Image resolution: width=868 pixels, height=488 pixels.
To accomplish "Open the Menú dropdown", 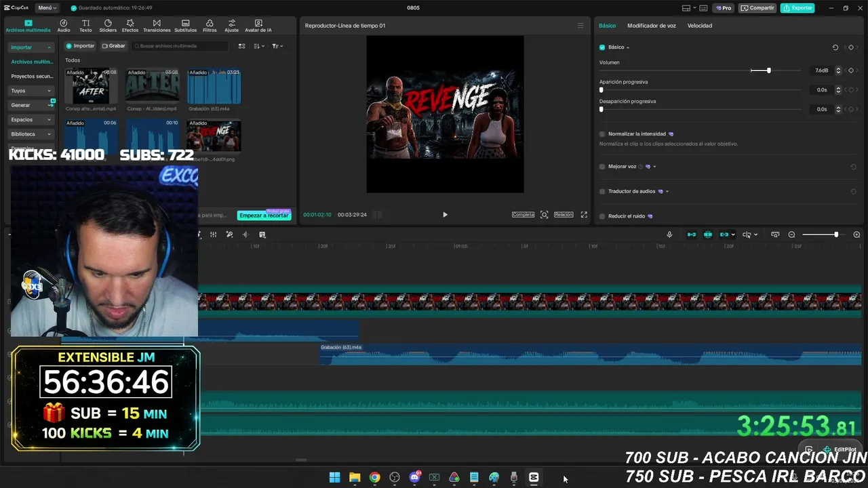I will [47, 8].
